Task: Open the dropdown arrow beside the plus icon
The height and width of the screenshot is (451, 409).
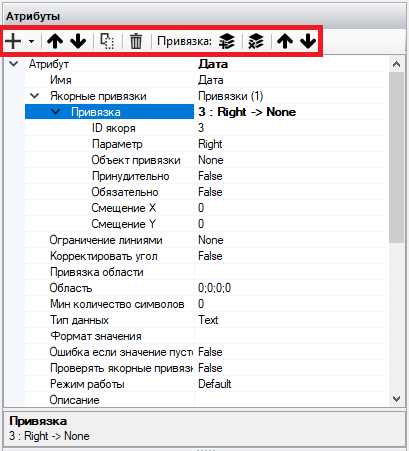Action: (x=31, y=42)
